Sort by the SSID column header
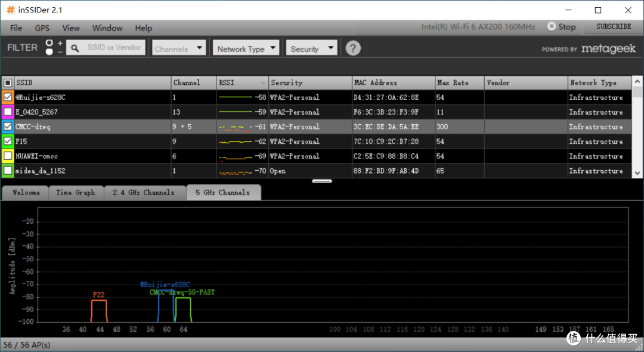This screenshot has height=352, width=644. pos(92,82)
